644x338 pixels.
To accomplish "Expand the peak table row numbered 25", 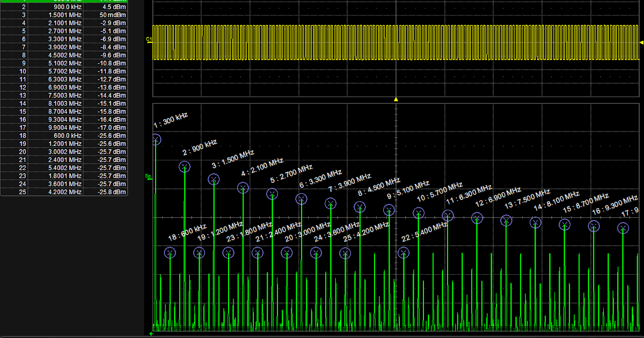I will [x=64, y=192].
